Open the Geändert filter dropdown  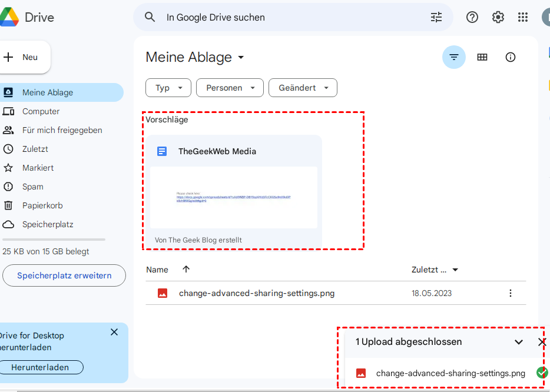tap(303, 88)
